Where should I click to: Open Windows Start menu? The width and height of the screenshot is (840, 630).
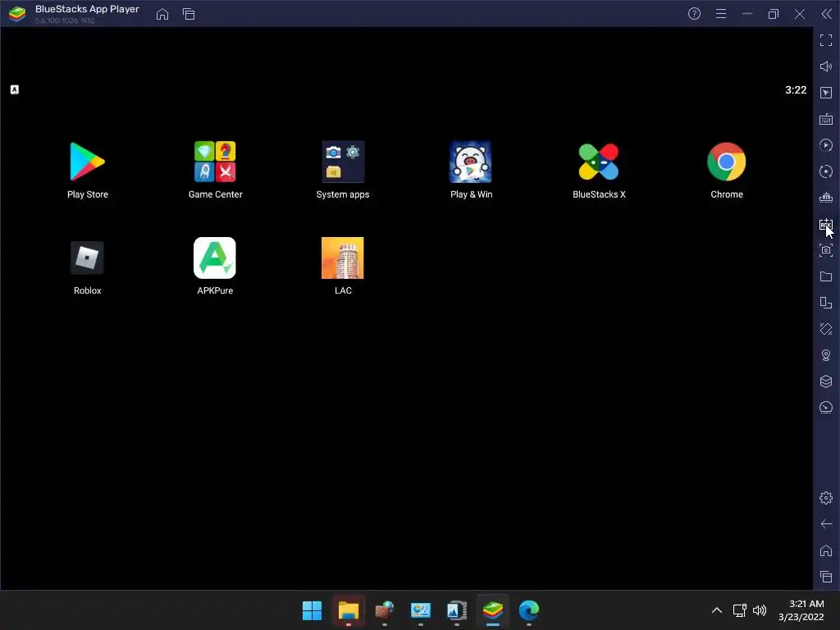point(312,610)
